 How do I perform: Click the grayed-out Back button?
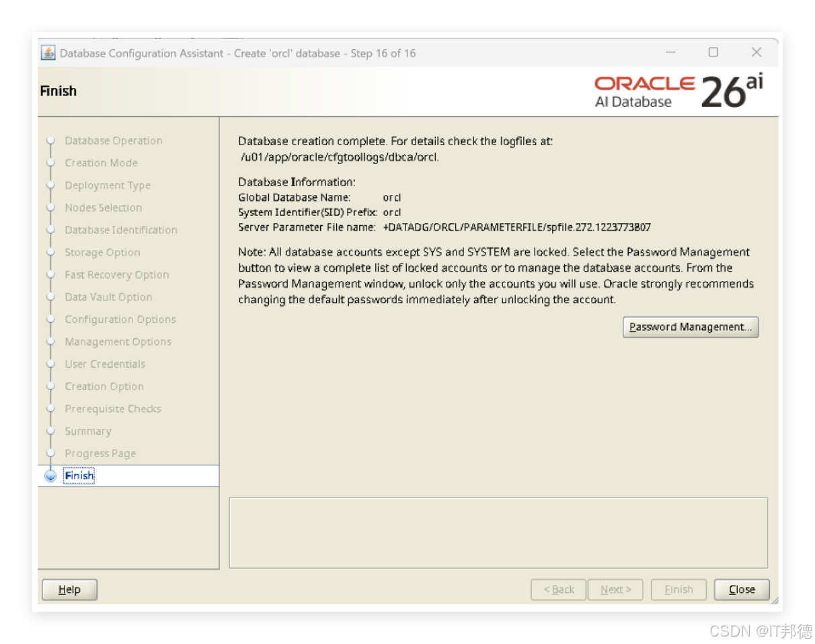coord(558,590)
